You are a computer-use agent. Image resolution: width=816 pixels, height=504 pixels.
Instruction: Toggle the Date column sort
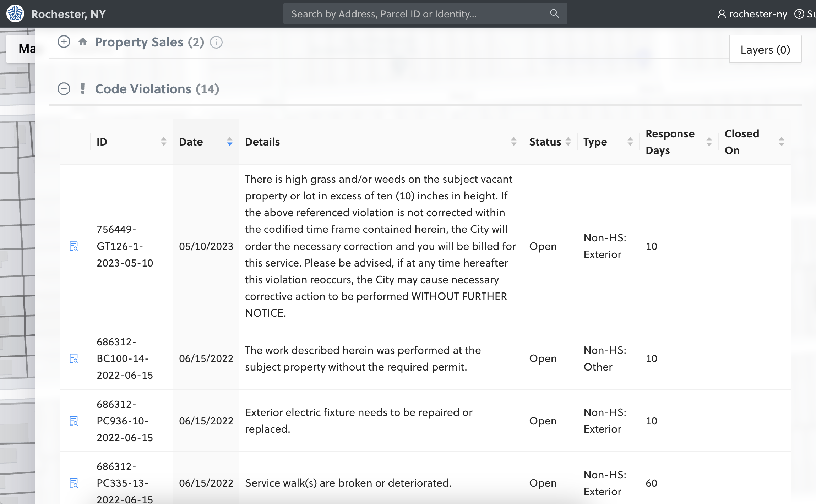(x=229, y=142)
